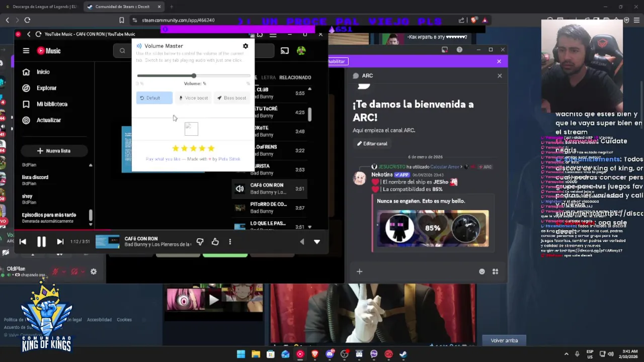Dismiss the purple Discord banner

pyautogui.click(x=499, y=61)
